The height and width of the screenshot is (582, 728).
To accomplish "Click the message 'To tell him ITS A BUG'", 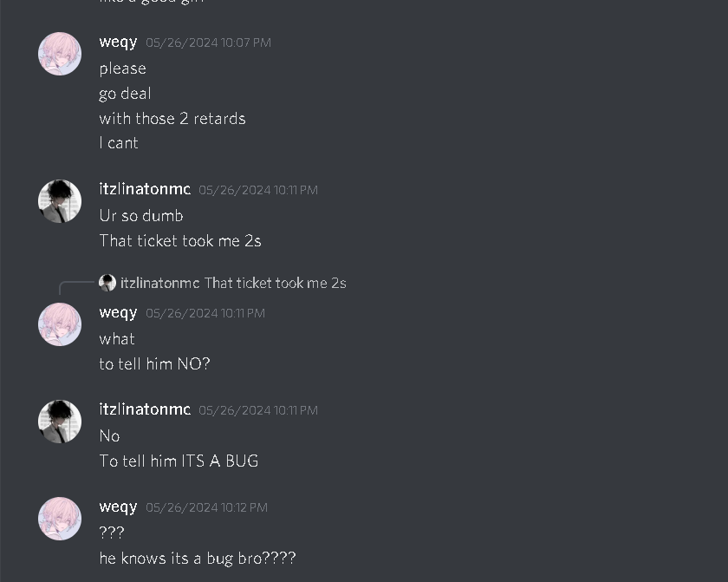I will [179, 461].
